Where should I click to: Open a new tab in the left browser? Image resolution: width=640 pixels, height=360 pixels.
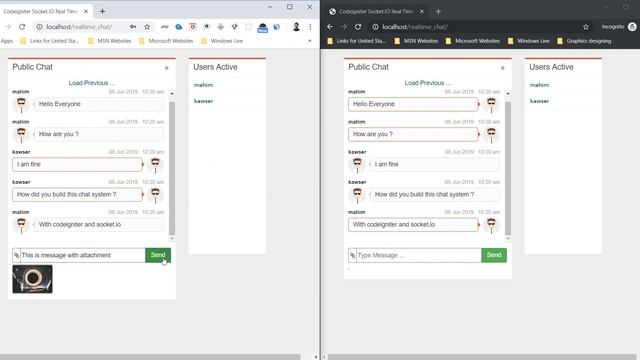[102, 11]
